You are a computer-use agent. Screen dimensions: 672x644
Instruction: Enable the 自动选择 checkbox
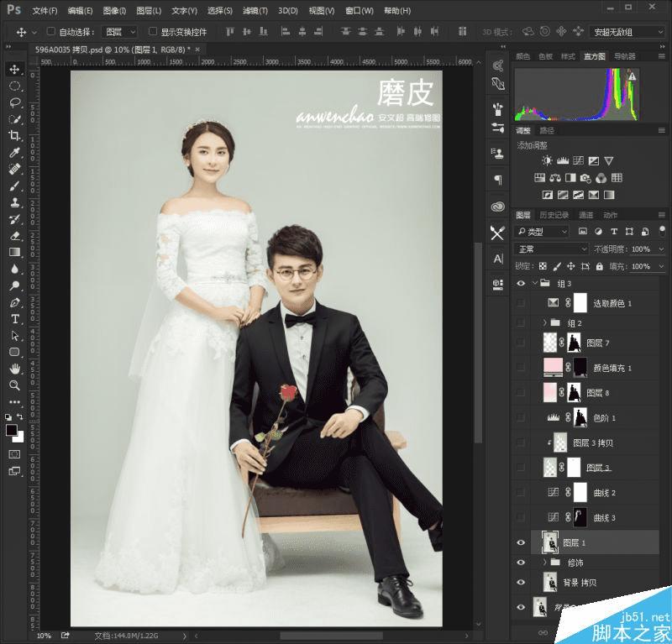(x=50, y=32)
